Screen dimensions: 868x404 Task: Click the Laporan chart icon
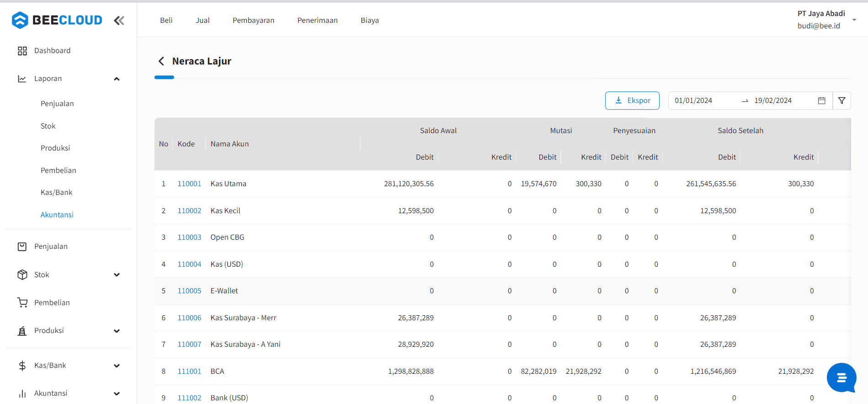click(22, 79)
